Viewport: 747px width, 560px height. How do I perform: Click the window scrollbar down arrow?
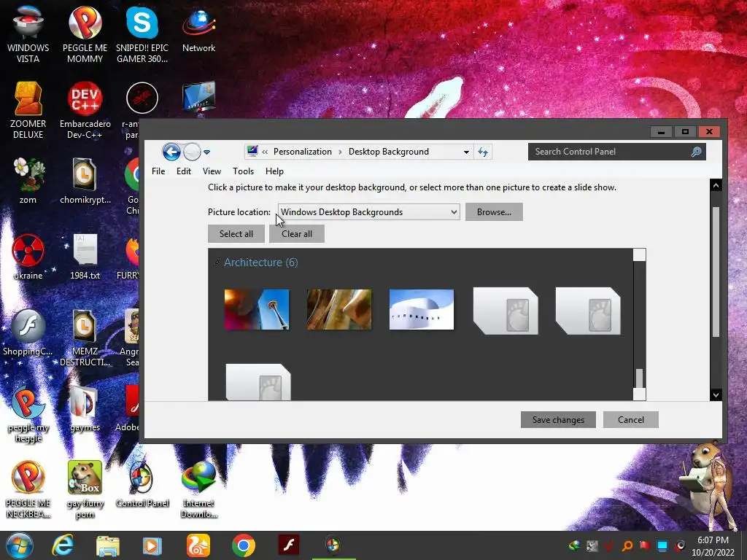coord(716,394)
